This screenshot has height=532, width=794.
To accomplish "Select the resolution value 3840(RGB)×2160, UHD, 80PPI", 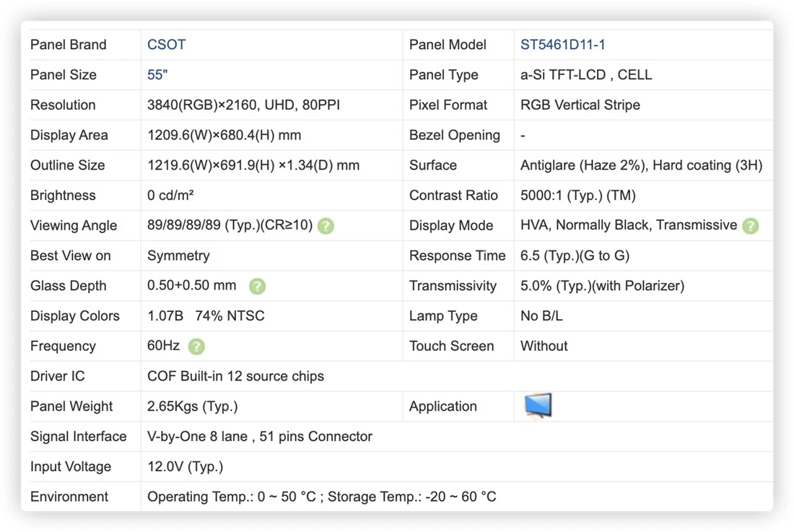I will tap(243, 105).
